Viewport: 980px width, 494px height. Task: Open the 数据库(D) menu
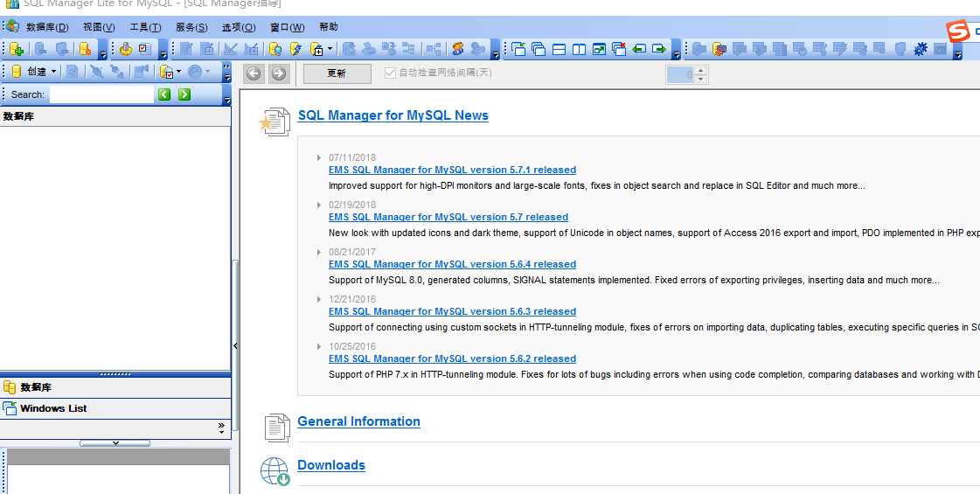[47, 27]
